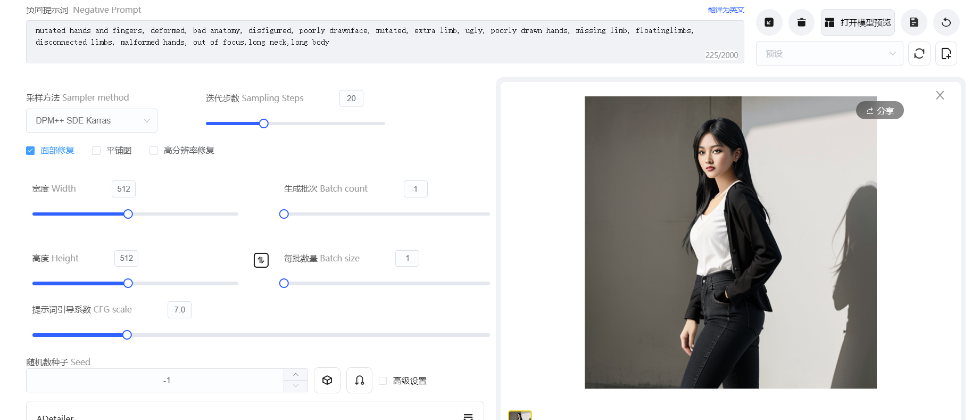The width and height of the screenshot is (980, 420).
Task: Click the Batch size slider handle
Action: click(x=284, y=283)
